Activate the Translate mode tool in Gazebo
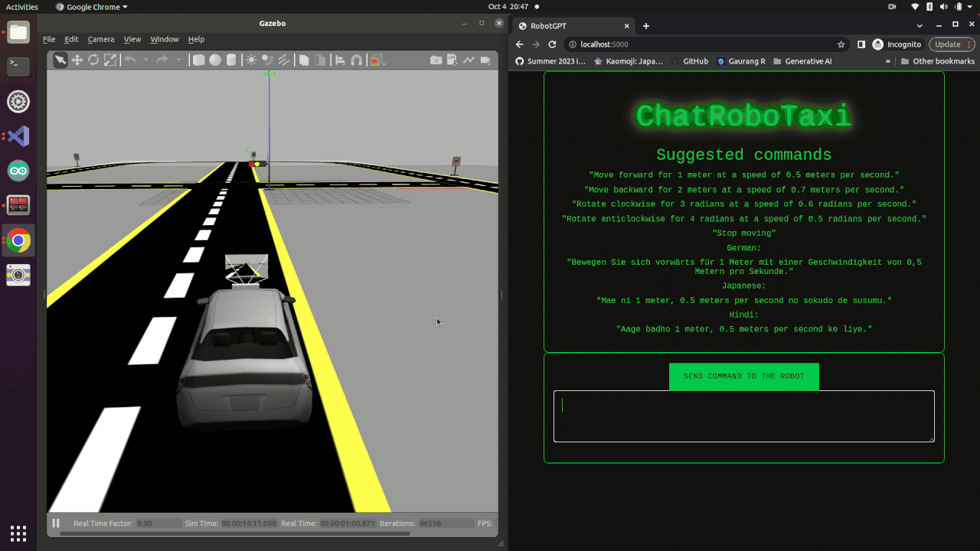The image size is (980, 551). point(77,60)
